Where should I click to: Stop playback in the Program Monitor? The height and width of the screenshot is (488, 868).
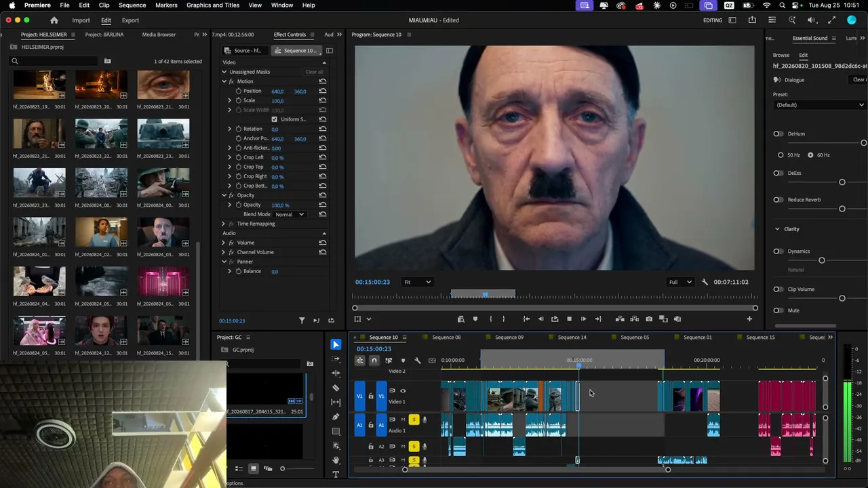(x=569, y=319)
